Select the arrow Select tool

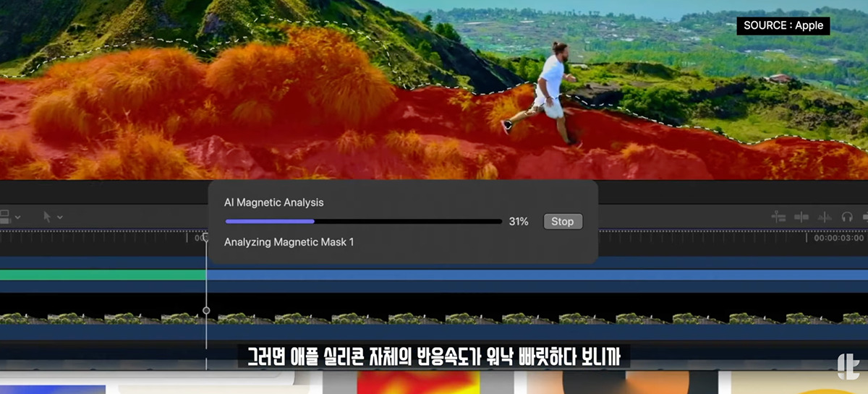[x=48, y=217]
